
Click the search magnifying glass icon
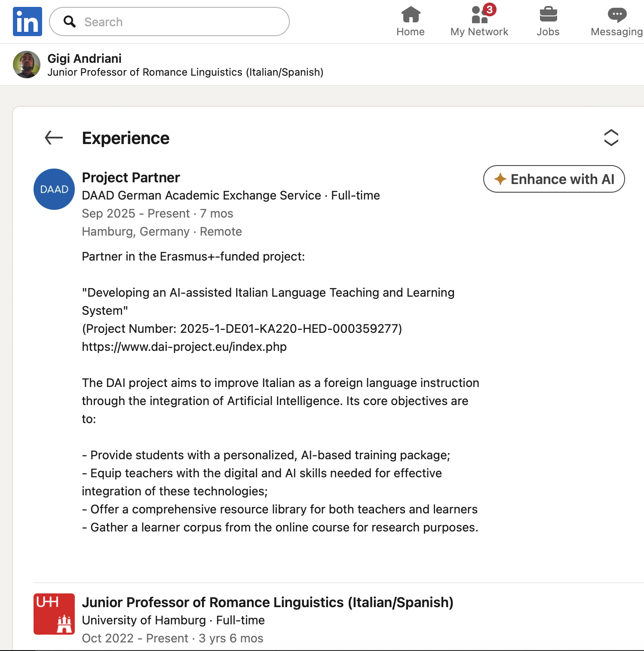[x=70, y=21]
